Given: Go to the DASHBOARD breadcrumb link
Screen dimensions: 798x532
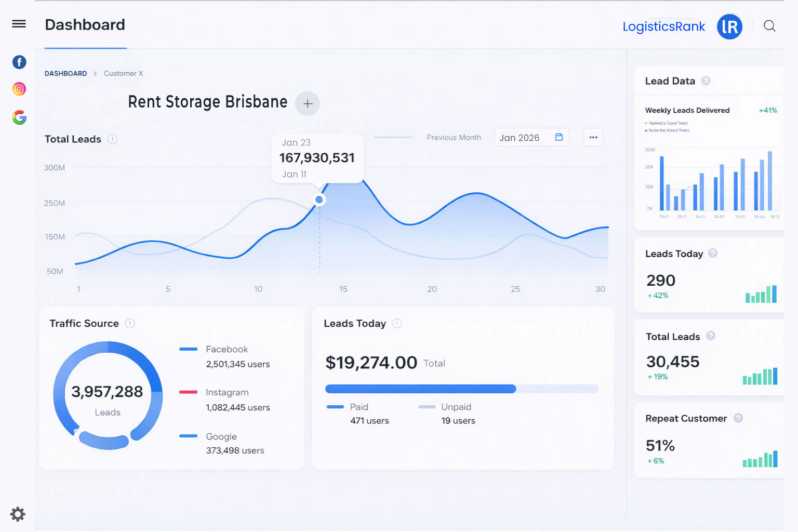Looking at the screenshot, I should click(65, 74).
